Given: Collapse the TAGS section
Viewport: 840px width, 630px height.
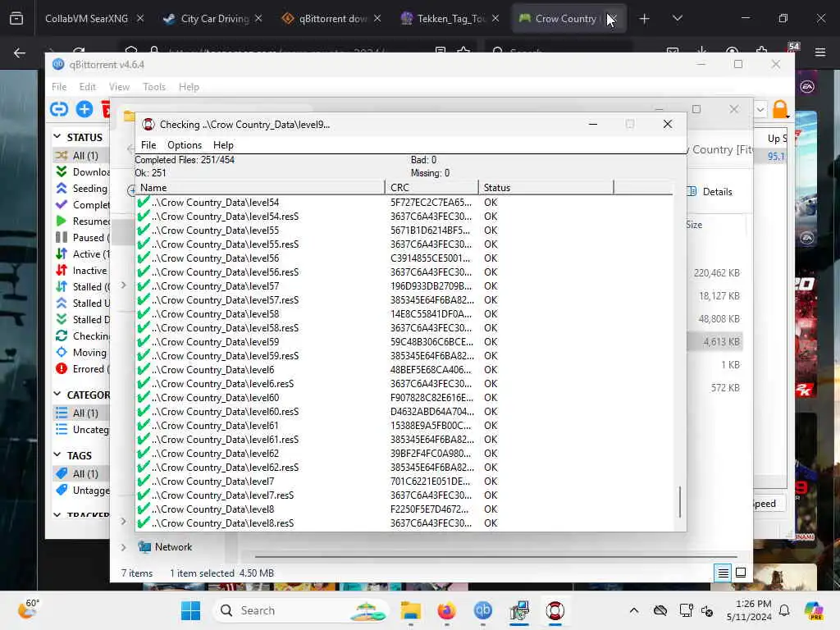Looking at the screenshot, I should click(x=57, y=454).
